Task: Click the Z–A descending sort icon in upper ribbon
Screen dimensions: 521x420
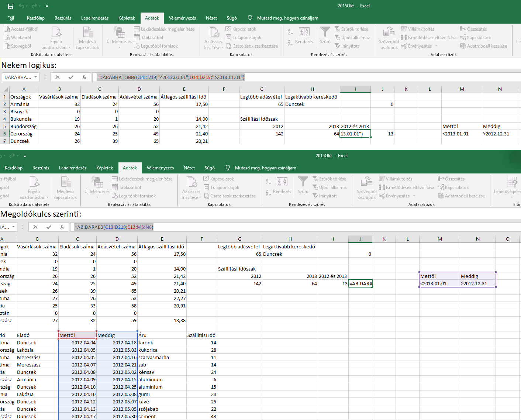Action: click(290, 43)
